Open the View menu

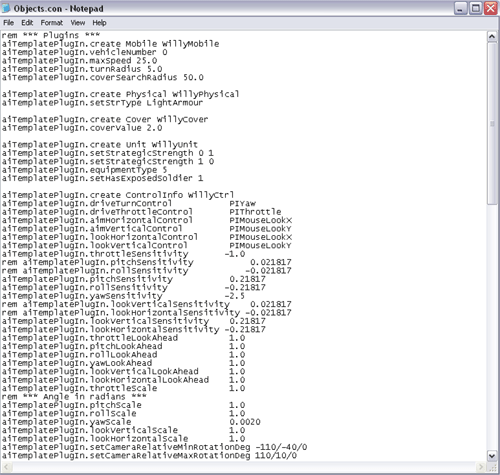tap(78, 23)
